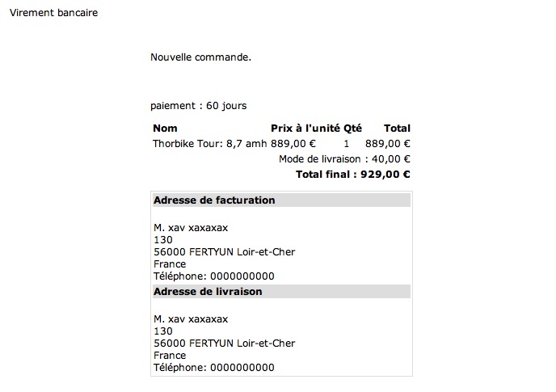Select the "Prix à l'unité" column header
The width and height of the screenshot is (556, 392).
tap(305, 129)
